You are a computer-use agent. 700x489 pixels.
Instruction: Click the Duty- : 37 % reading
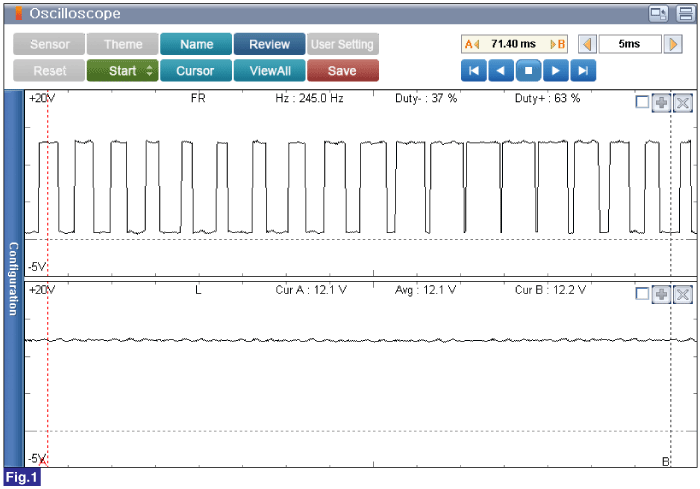point(426,98)
